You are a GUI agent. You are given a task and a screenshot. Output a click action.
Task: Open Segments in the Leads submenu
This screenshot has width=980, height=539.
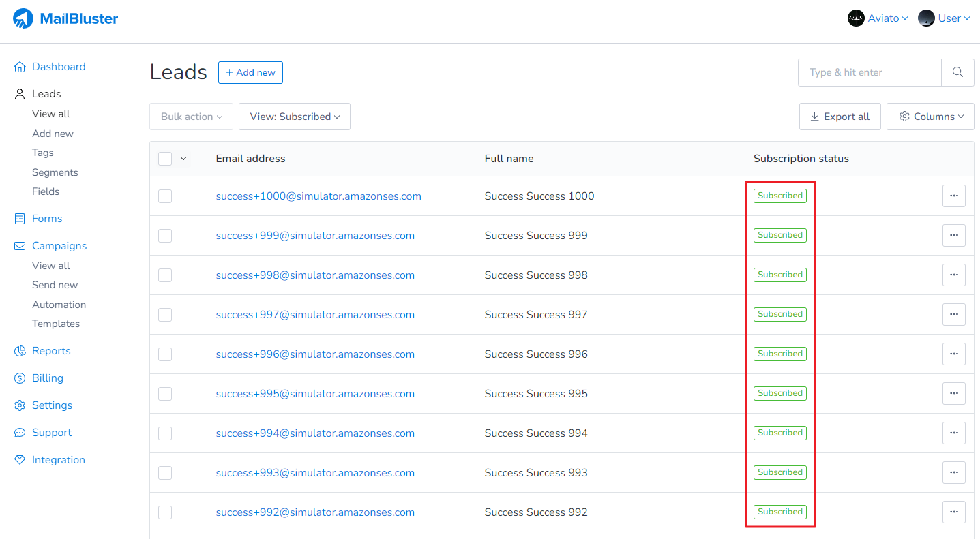55,172
